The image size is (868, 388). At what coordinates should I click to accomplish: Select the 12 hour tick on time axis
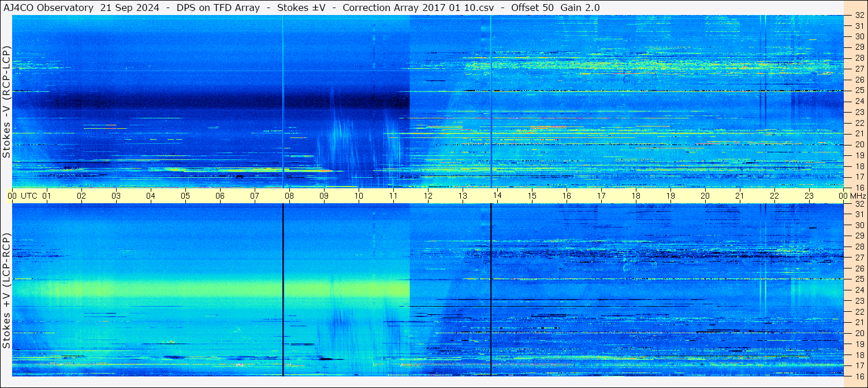tap(428, 196)
